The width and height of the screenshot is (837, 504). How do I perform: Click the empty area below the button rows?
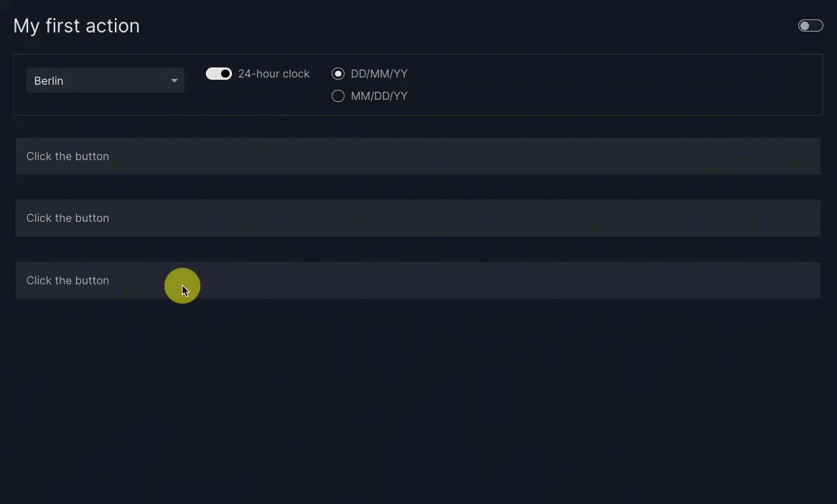416,402
